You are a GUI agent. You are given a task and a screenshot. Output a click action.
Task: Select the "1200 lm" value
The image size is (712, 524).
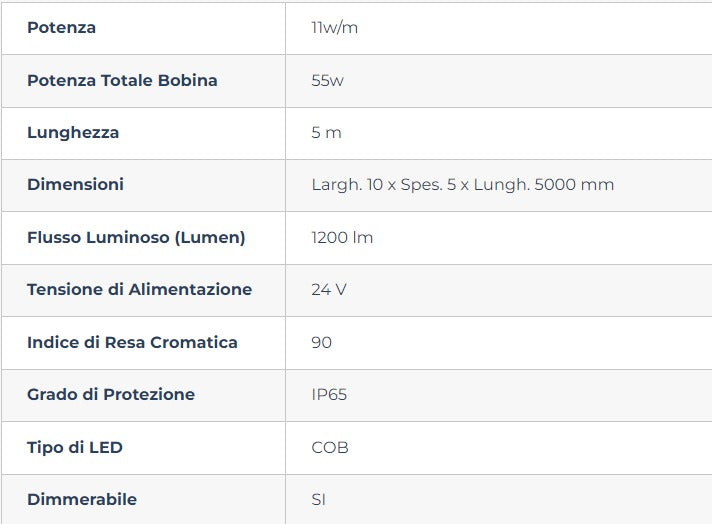point(342,238)
